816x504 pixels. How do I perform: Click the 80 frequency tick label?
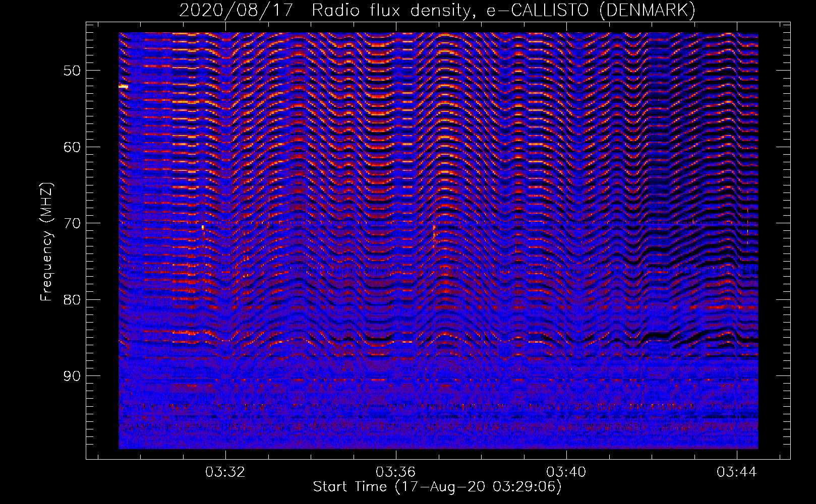pos(72,299)
